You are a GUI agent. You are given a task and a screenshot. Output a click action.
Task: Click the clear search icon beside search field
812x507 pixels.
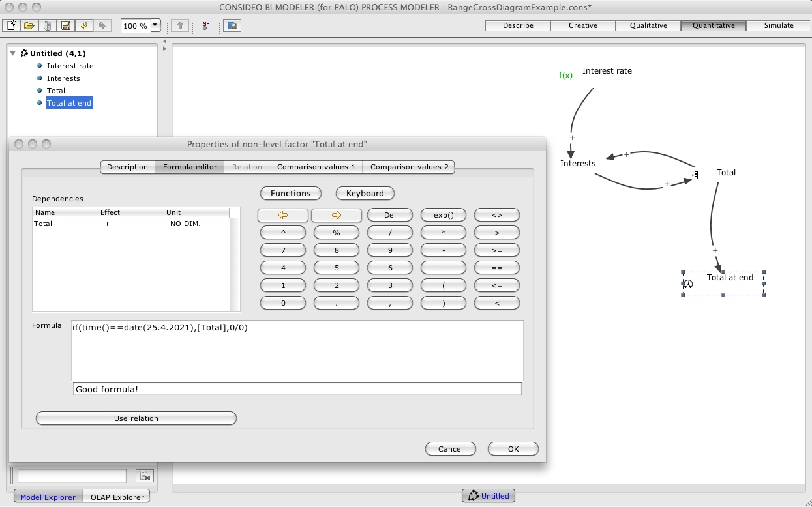click(x=145, y=475)
